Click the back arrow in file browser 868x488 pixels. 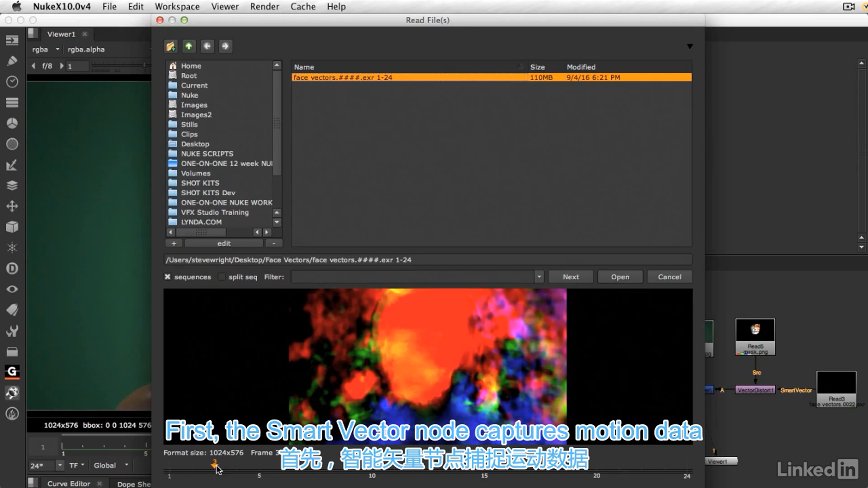[x=207, y=46]
